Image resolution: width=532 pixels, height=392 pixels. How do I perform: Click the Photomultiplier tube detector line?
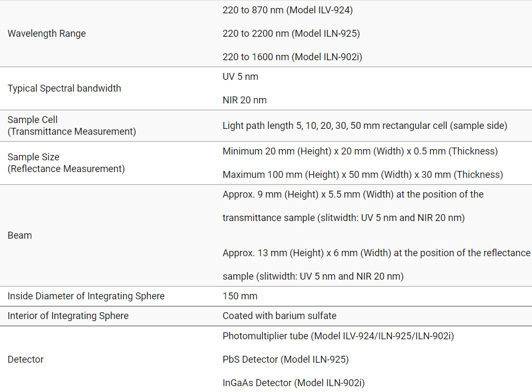[x=338, y=336]
